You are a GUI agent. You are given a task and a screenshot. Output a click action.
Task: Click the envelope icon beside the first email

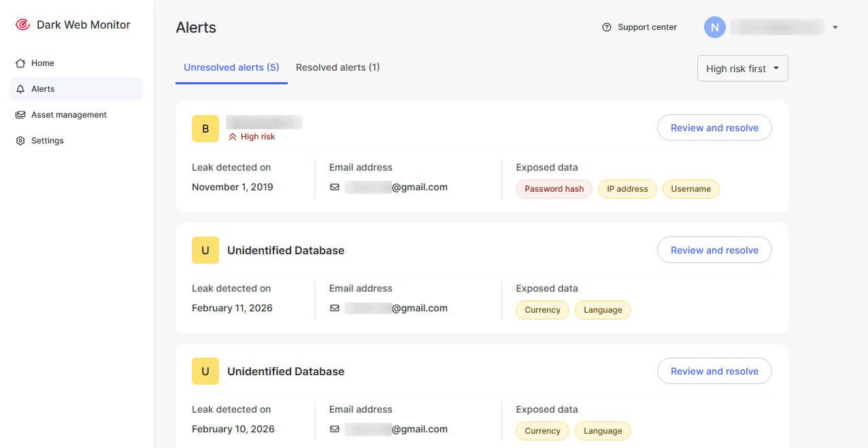(335, 187)
